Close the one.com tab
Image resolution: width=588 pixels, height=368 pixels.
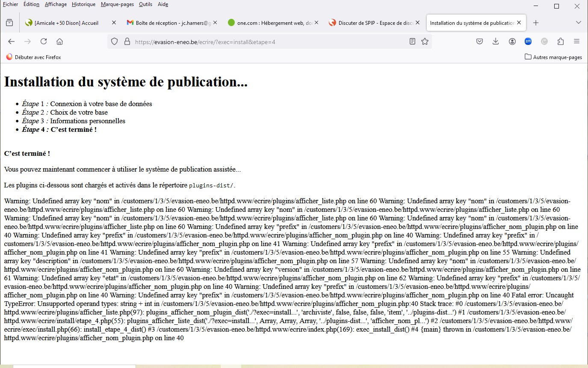click(316, 23)
